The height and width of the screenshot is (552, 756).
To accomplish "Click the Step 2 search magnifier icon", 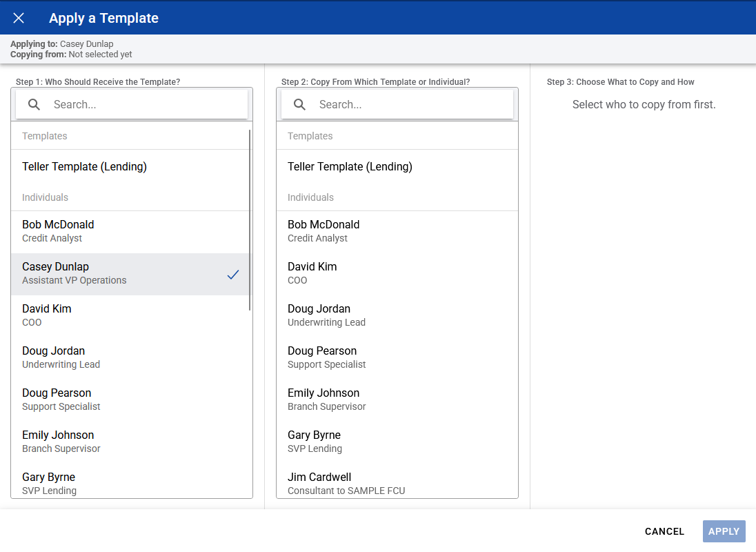I will click(299, 104).
